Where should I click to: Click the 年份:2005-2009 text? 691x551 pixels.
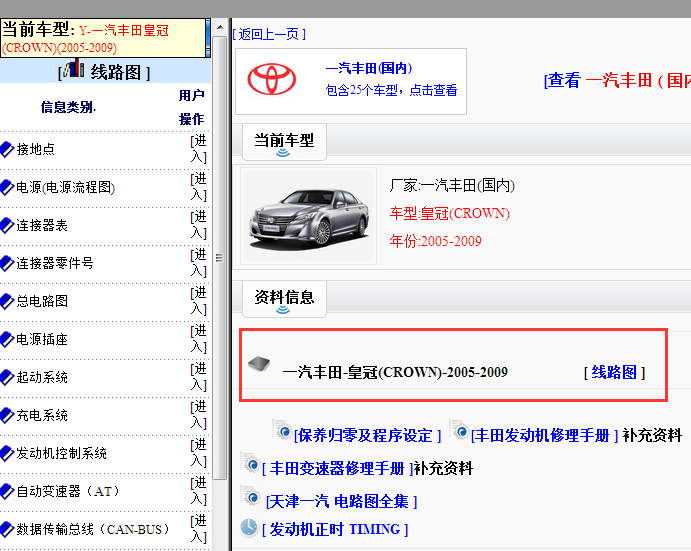[x=435, y=241]
